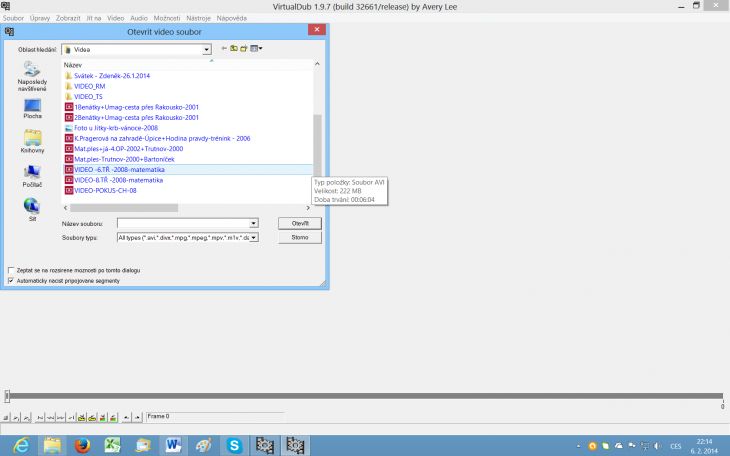
Task: Open Internet Explorer from the taskbar
Action: 21,446
